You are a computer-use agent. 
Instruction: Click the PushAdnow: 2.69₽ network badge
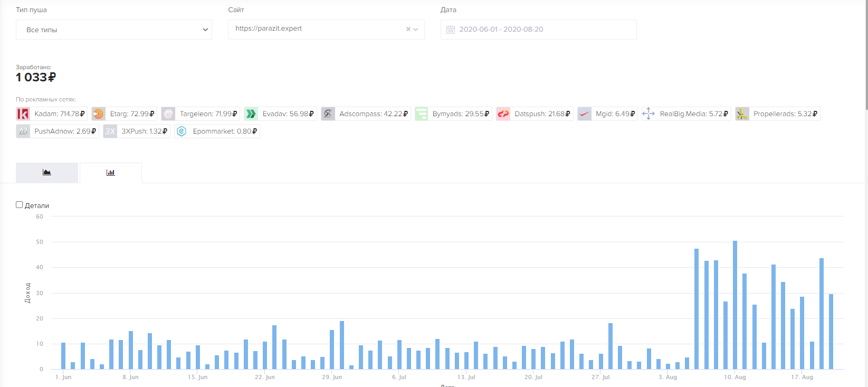coord(58,131)
